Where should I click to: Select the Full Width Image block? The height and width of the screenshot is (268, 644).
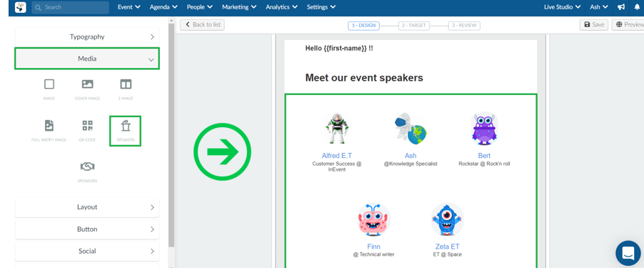click(x=49, y=131)
